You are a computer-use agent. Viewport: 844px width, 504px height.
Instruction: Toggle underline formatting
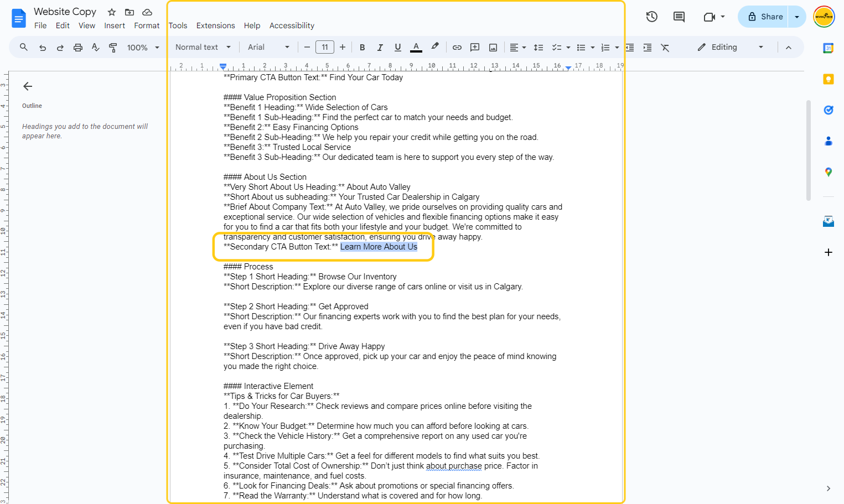pyautogui.click(x=398, y=48)
